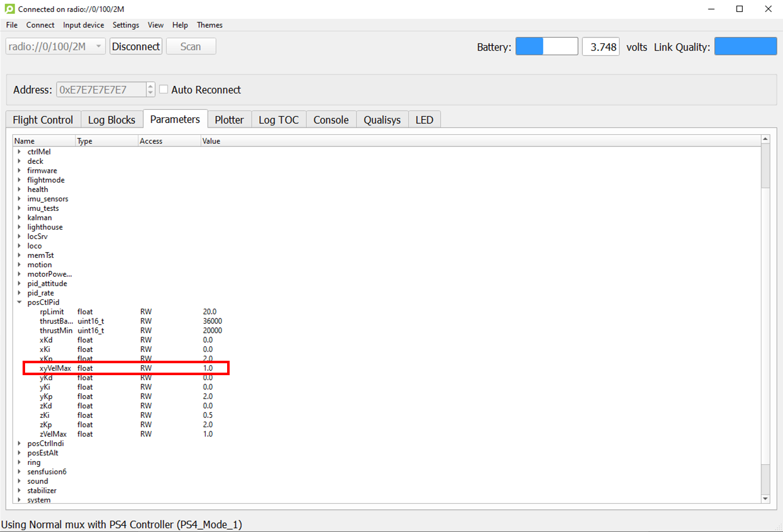Expand the pid_attitude parameter group

click(x=19, y=284)
